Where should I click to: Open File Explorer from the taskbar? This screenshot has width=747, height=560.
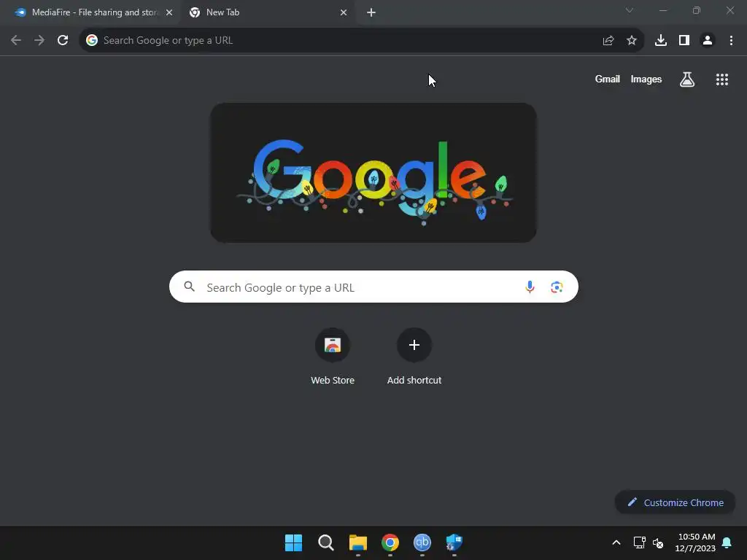[x=357, y=542]
